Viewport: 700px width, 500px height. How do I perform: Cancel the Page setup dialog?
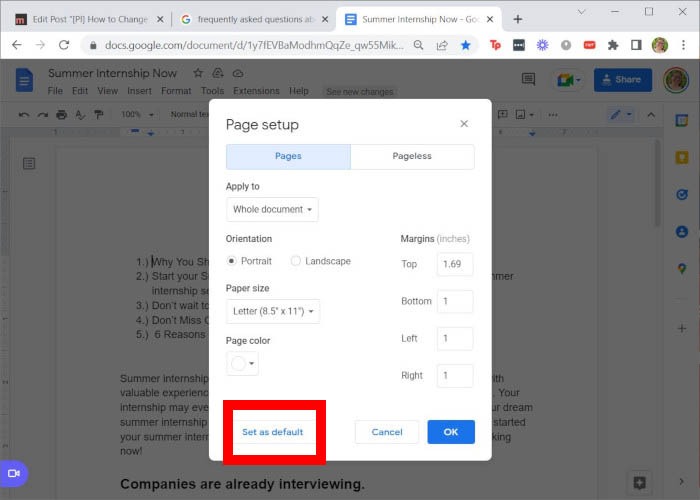pos(387,432)
